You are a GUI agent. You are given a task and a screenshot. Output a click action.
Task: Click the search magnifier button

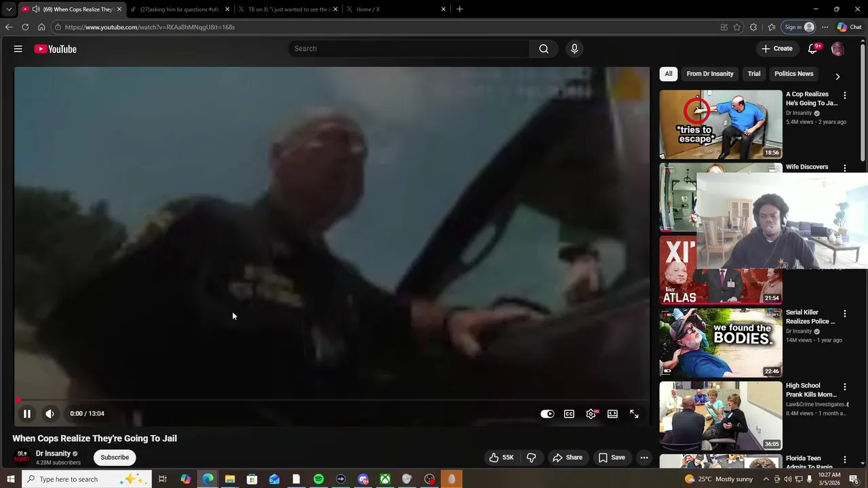(x=543, y=49)
